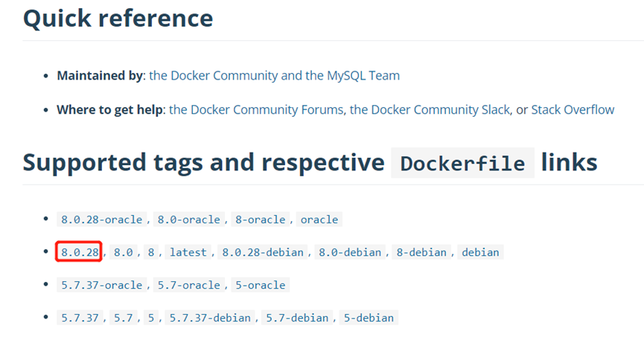
Task: Click the Where to get help label
Action: 109,109
